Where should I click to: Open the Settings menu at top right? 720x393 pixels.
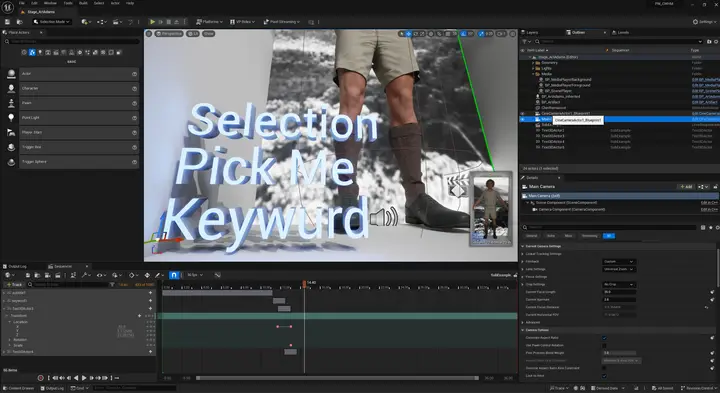point(705,22)
